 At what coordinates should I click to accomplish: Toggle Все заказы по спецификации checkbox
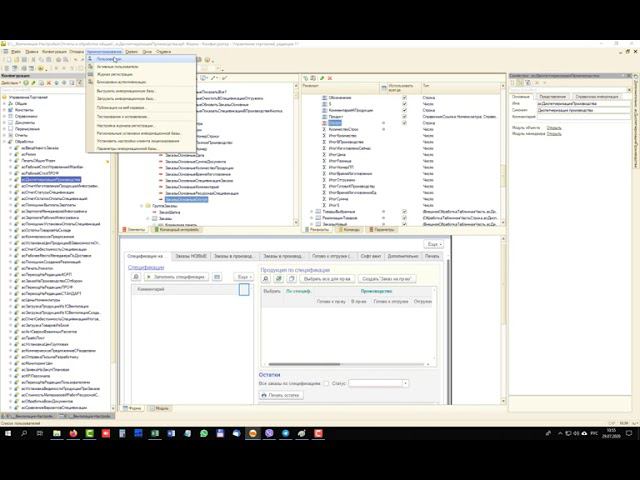pyautogui.click(x=326, y=384)
